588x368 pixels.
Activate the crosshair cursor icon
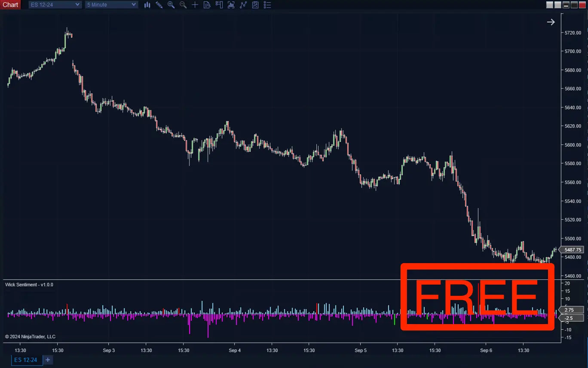click(195, 5)
